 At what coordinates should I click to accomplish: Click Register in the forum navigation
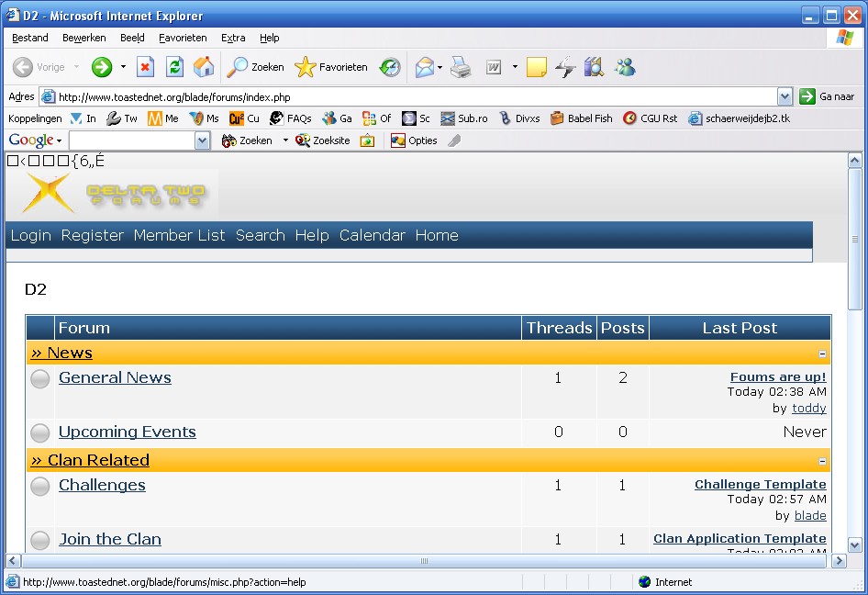point(92,235)
